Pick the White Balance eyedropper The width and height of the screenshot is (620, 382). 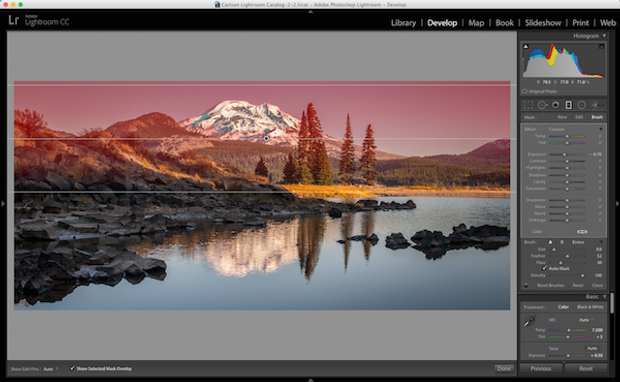(529, 321)
